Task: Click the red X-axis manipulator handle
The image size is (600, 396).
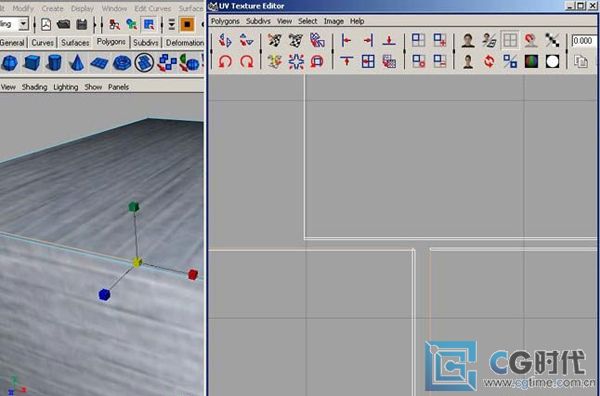Action: coord(193,274)
